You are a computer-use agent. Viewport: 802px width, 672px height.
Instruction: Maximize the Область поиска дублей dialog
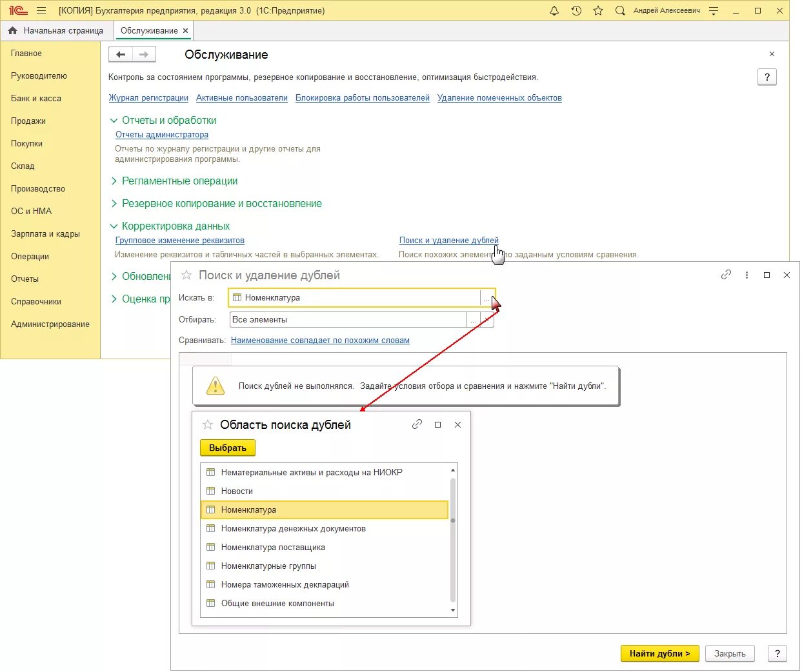(x=438, y=424)
